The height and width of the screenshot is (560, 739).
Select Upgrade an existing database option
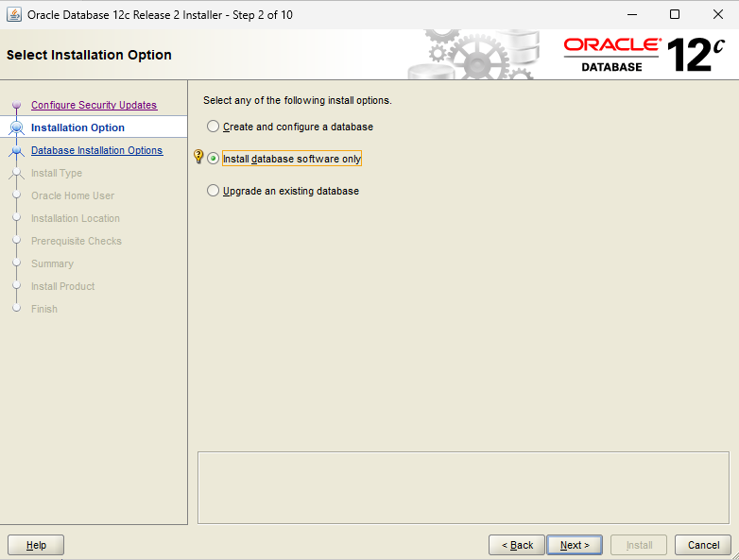click(x=284, y=191)
